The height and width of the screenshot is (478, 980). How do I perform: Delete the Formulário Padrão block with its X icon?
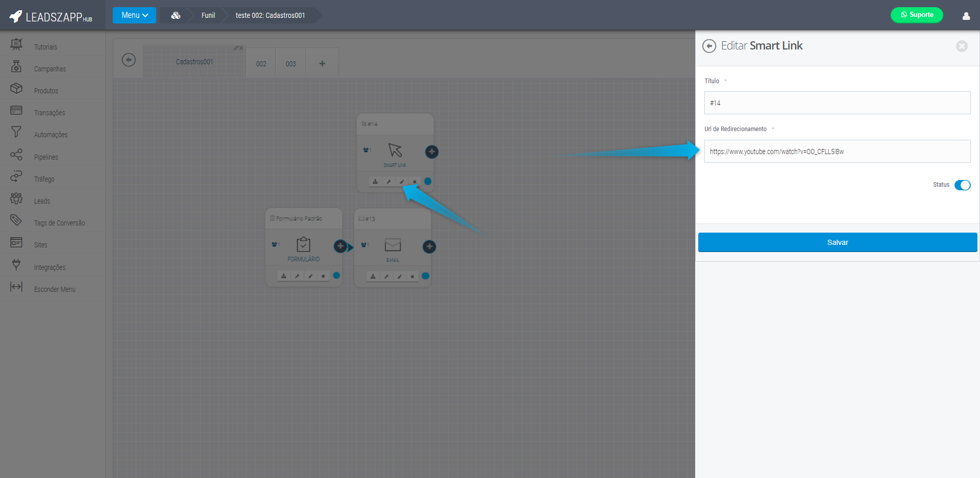pyautogui.click(x=323, y=276)
